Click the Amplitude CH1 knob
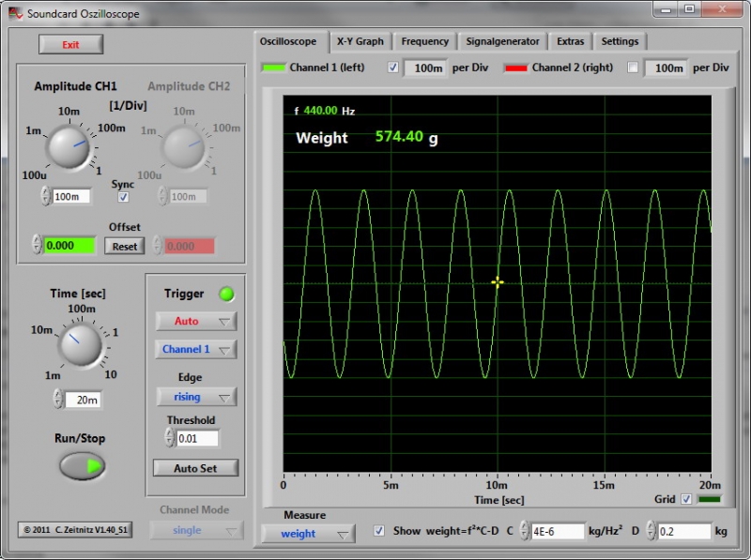The height and width of the screenshot is (560, 751). pos(69,148)
